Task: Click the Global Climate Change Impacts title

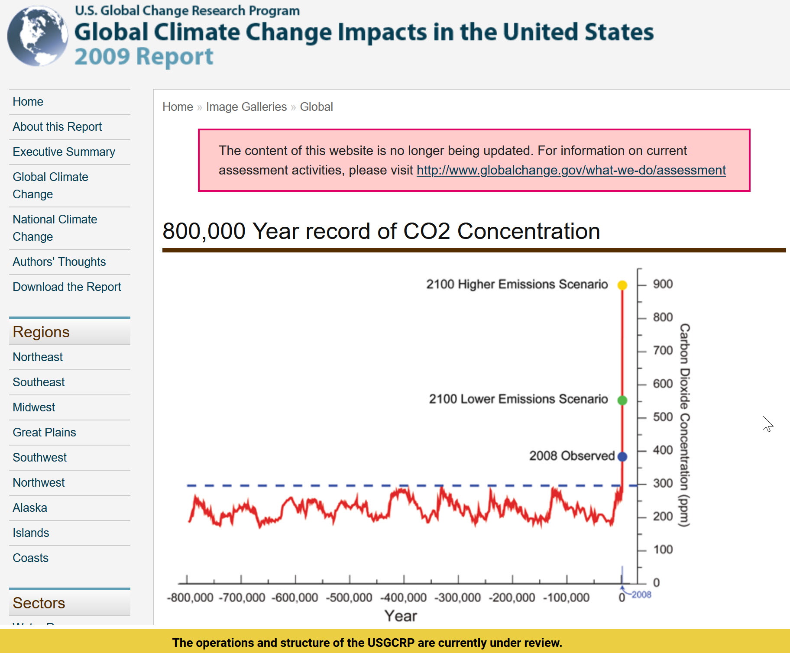Action: (364, 32)
